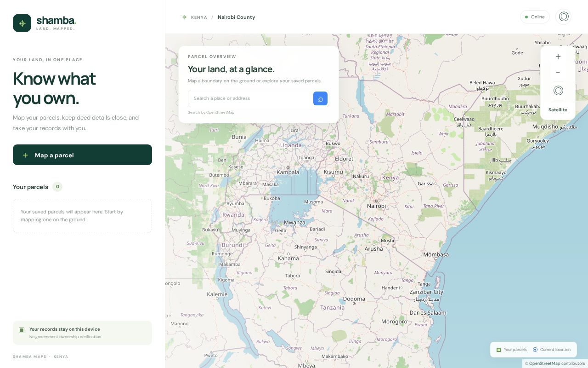Click the 'Your land, at a glance.' heading
The width and height of the screenshot is (588, 368).
click(231, 69)
